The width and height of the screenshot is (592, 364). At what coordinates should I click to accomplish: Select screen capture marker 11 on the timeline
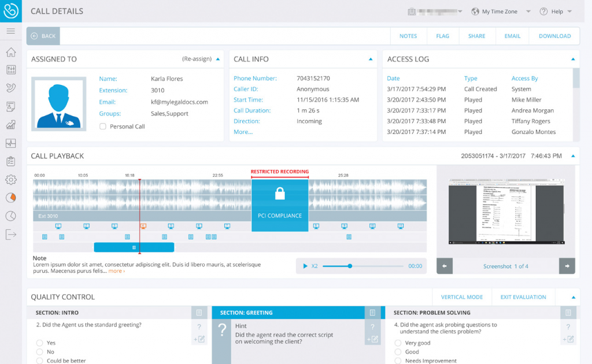400,226
